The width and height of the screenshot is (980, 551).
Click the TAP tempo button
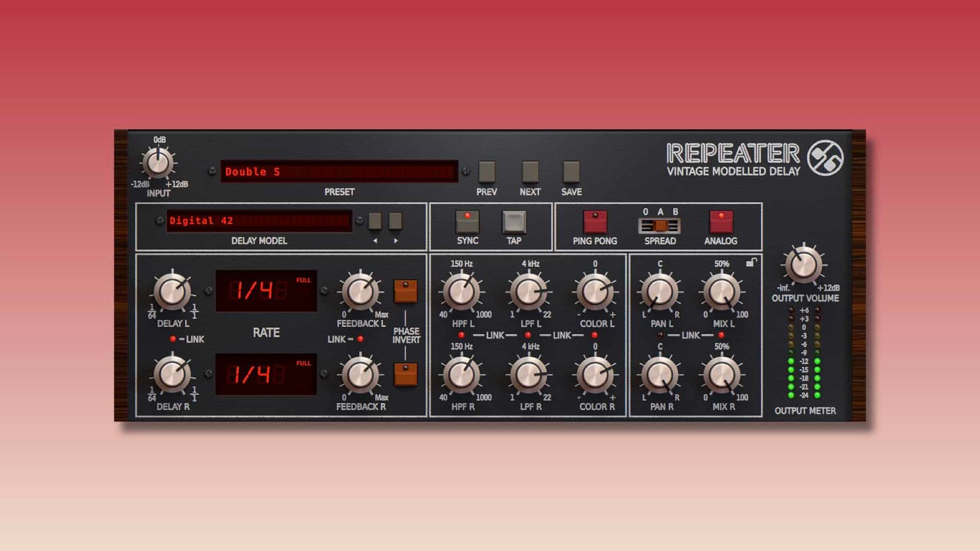[514, 222]
